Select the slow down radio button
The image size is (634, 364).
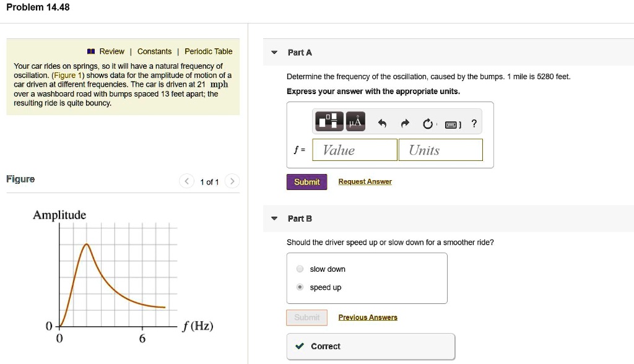tap(300, 269)
